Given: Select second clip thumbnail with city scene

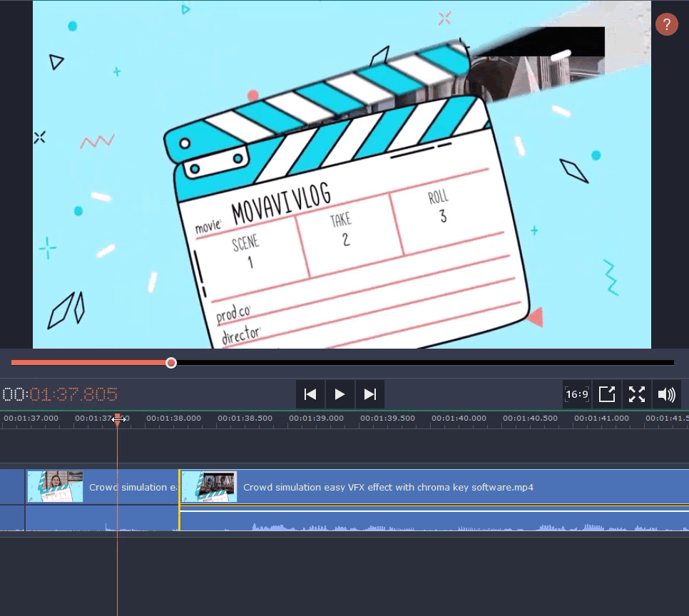Looking at the screenshot, I should point(210,486).
